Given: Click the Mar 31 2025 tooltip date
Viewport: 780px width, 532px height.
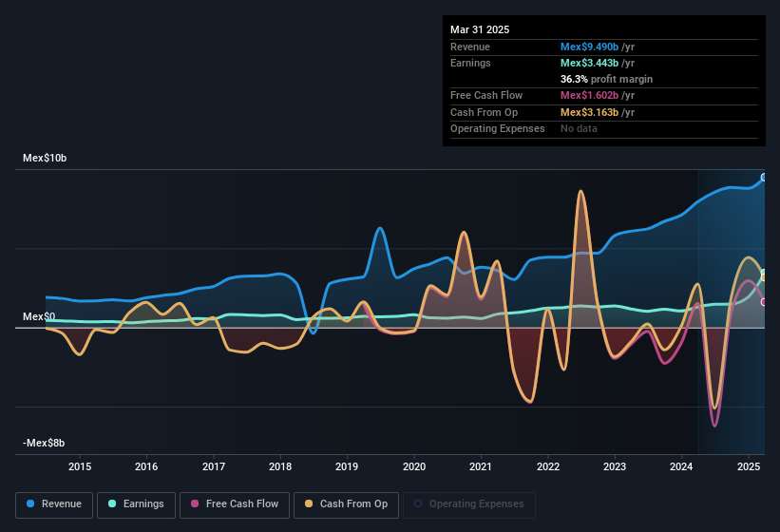Looking at the screenshot, I should [x=480, y=29].
